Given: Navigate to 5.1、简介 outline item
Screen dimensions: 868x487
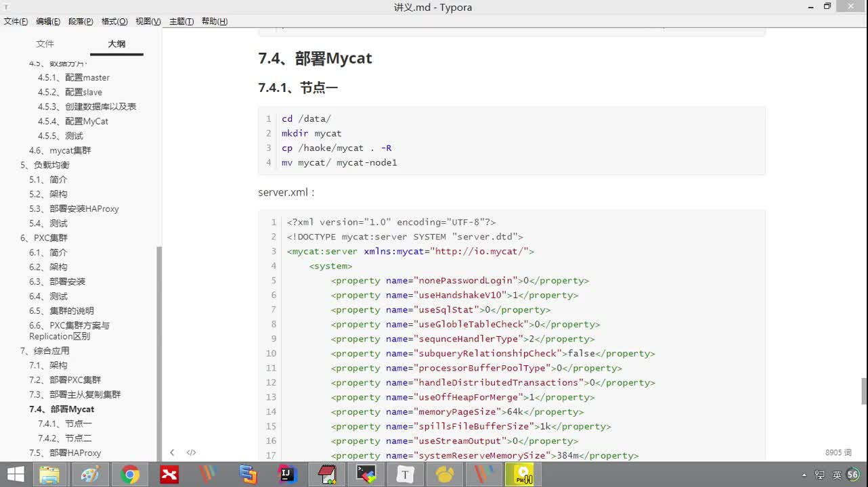Looking at the screenshot, I should [48, 180].
